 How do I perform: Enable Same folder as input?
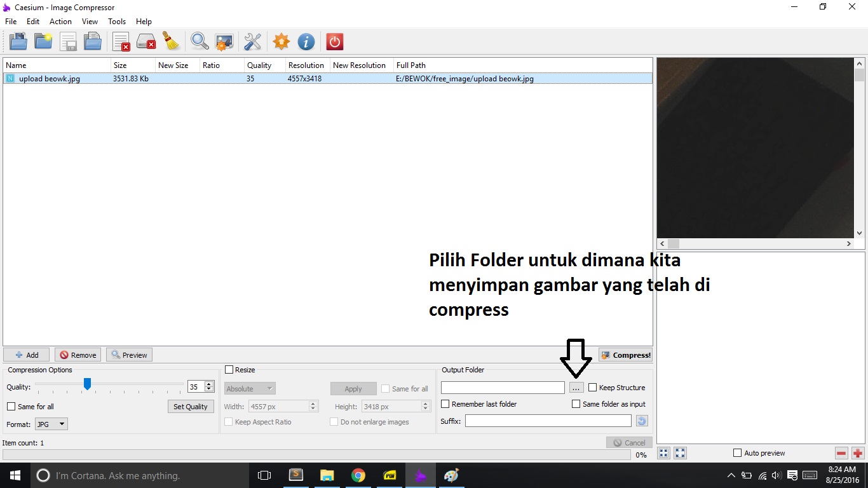(576, 403)
